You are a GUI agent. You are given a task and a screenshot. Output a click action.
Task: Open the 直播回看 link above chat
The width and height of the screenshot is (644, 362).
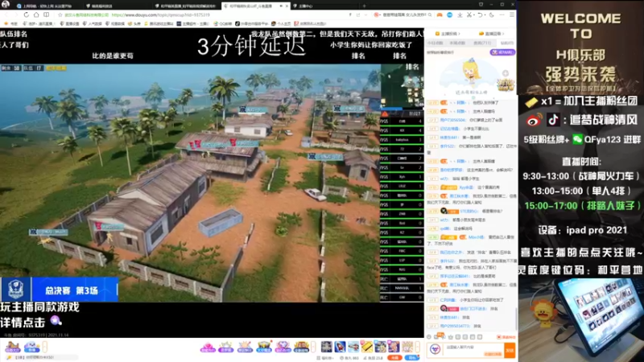click(x=491, y=34)
